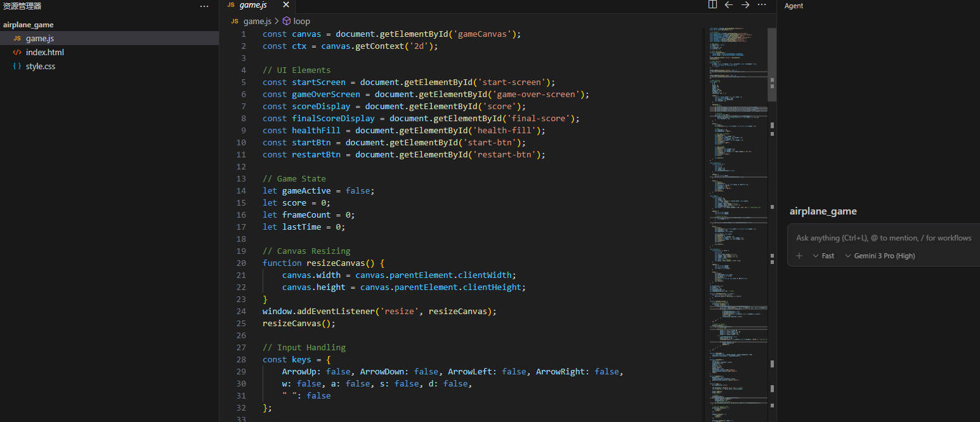The image size is (980, 422).
Task: Open the explorer panel's ellipsis menu
Action: point(204,6)
